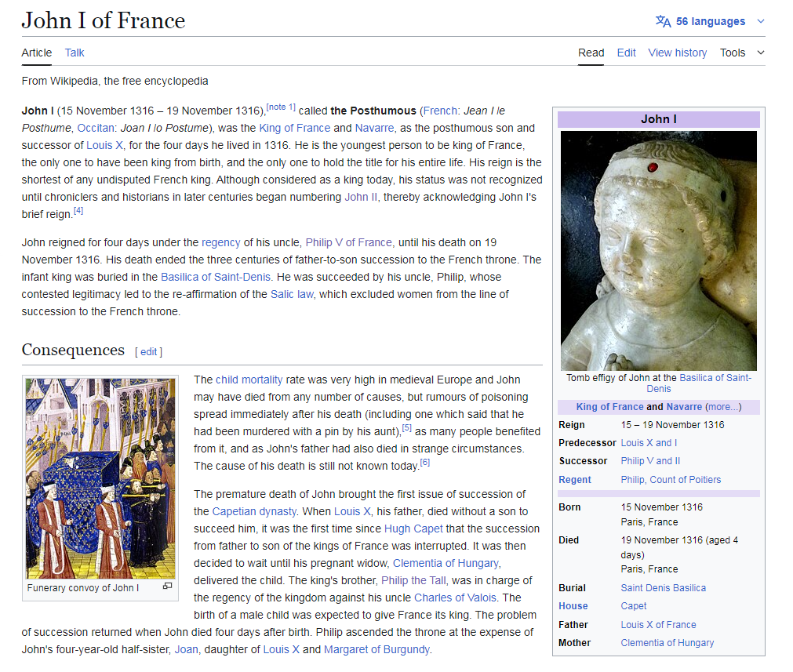Follow the regency link

click(x=221, y=242)
